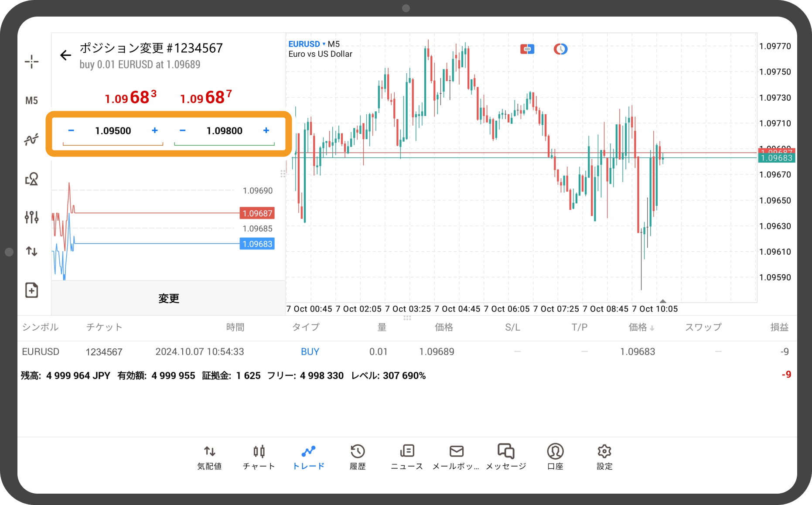Select the crosshair tool in sidebar
This screenshot has width=812, height=505.
pyautogui.click(x=31, y=61)
